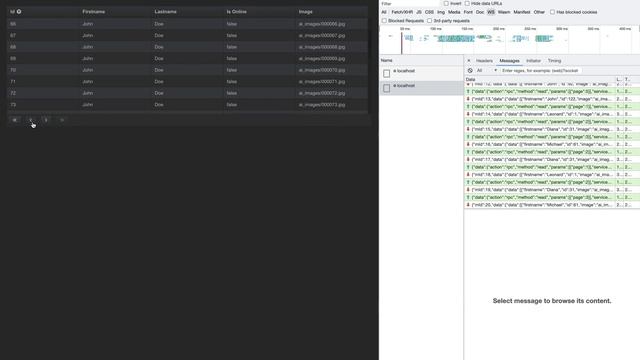Viewport: 640px width, 360px height.
Task: Select the received message with mid 16
Action: 552,144
